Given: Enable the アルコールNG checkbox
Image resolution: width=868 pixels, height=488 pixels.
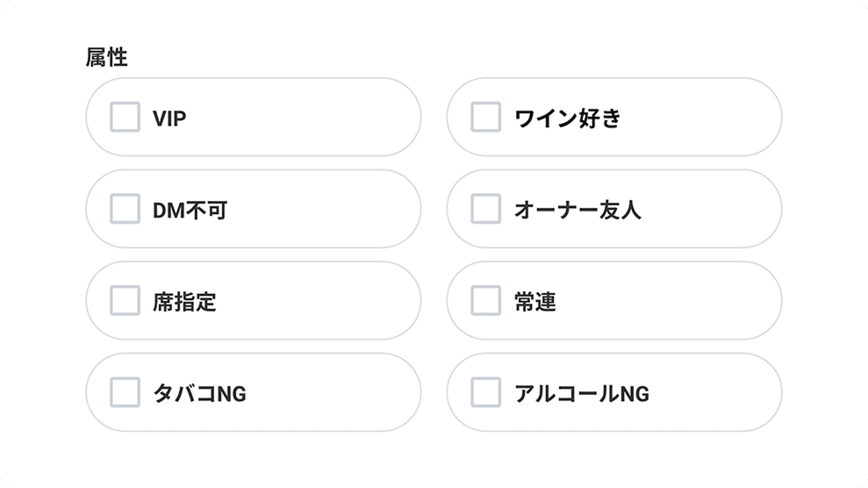Looking at the screenshot, I should 486,392.
